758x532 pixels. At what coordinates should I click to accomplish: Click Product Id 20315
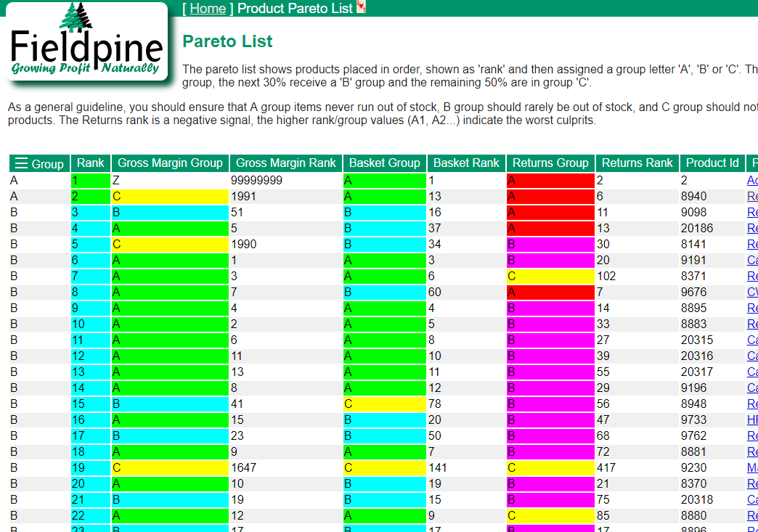[697, 340]
